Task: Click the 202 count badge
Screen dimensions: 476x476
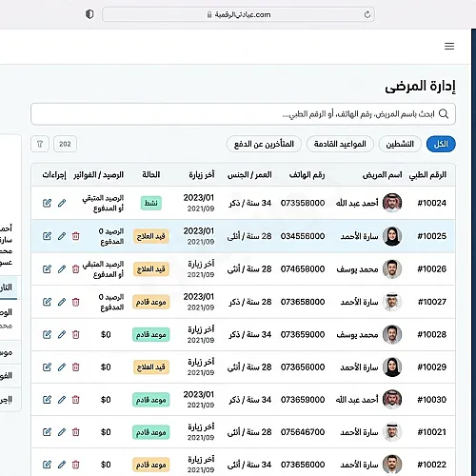Action: pos(65,144)
